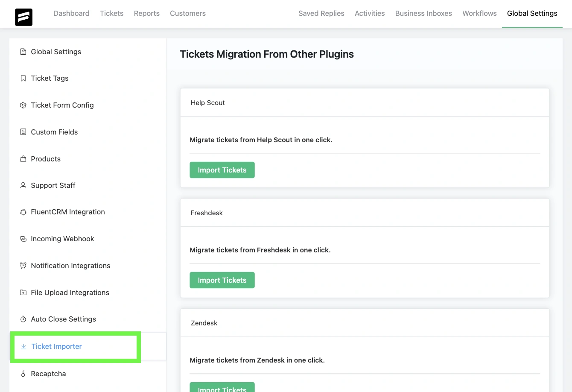Click the Zendesk card header

click(365, 323)
